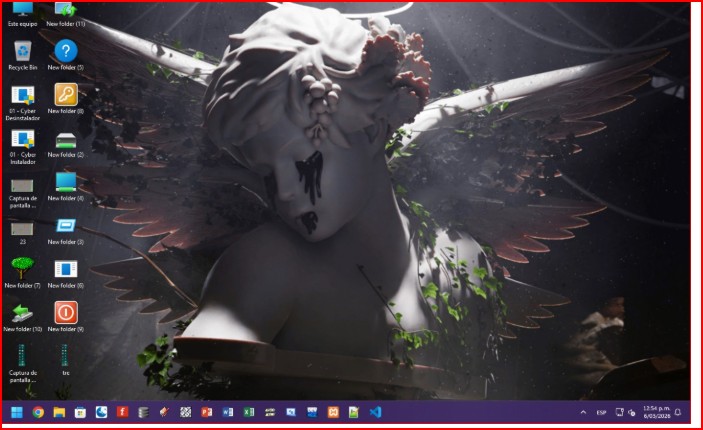Screen dimensions: 703x430
Task: Select the 01 - Cyber Desinstalador shortcut
Action: coord(22,96)
